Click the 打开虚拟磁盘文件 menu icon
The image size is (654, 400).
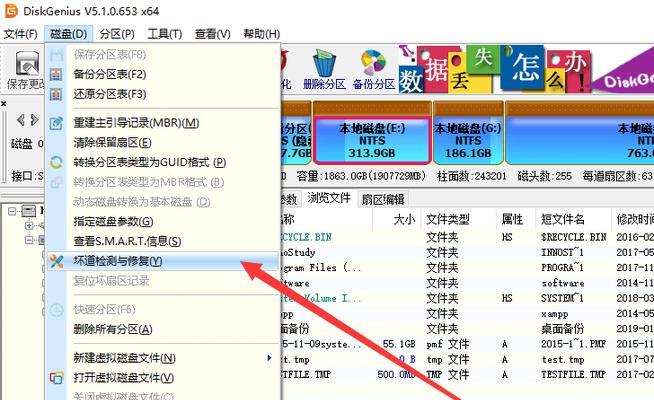point(56,378)
